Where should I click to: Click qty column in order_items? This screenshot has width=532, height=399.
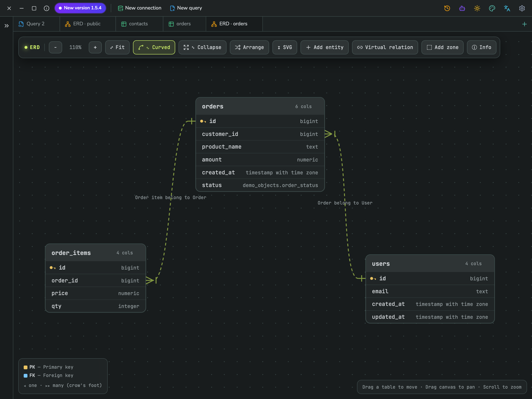point(95,306)
